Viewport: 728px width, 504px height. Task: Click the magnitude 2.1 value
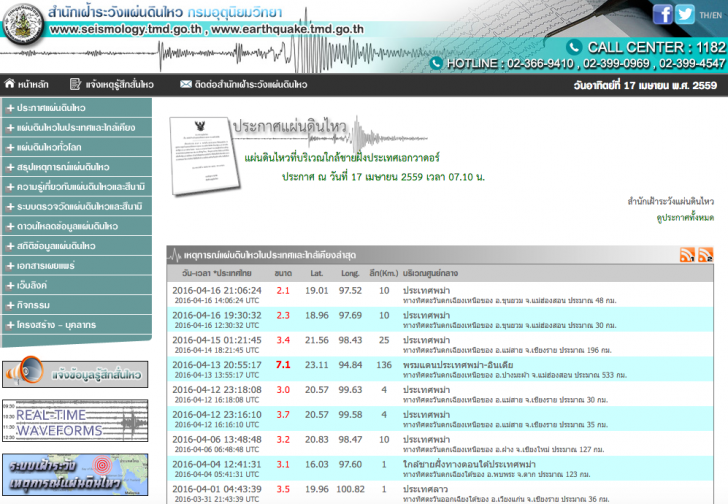click(x=283, y=291)
